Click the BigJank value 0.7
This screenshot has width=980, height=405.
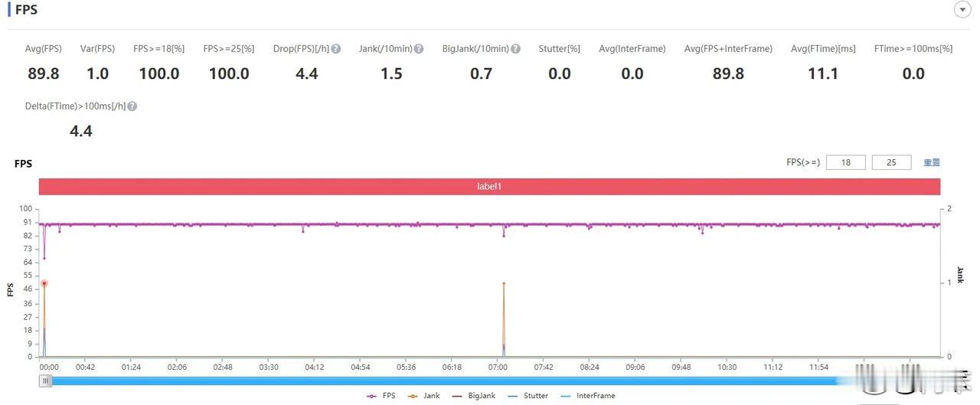pyautogui.click(x=482, y=73)
